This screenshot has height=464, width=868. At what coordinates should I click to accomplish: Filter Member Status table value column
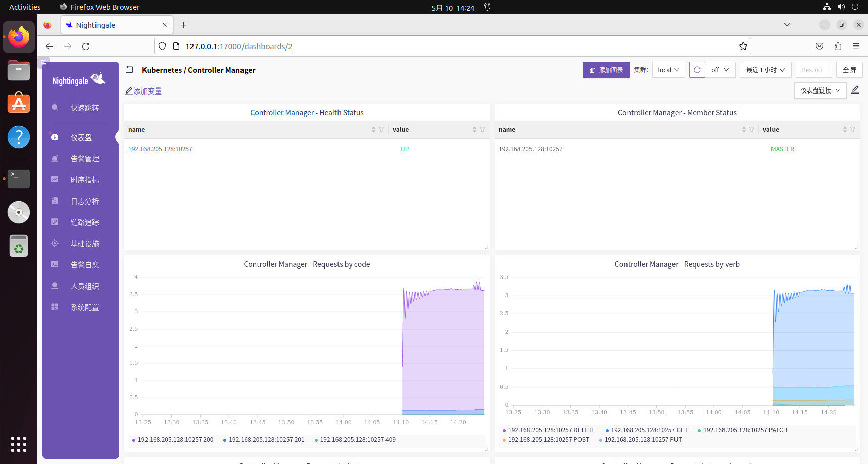853,130
